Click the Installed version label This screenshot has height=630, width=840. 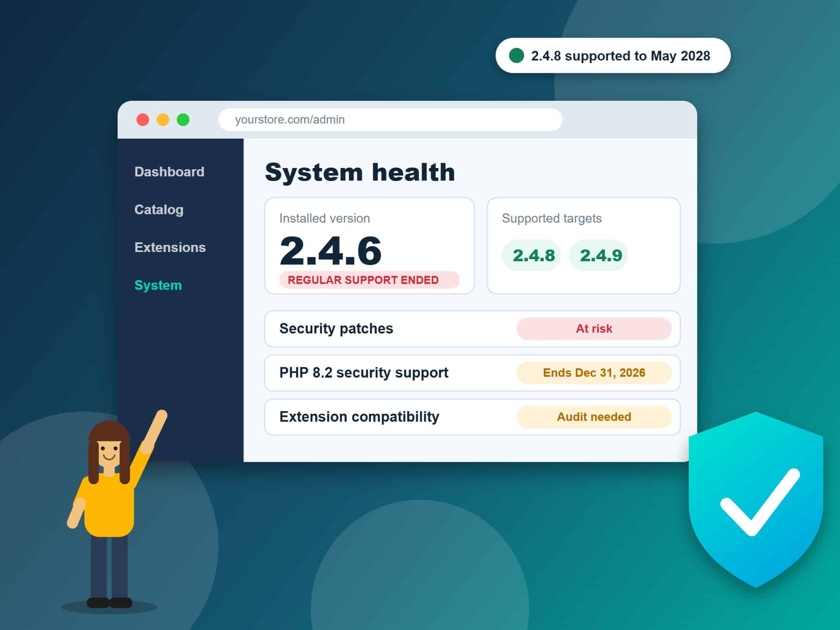click(325, 218)
